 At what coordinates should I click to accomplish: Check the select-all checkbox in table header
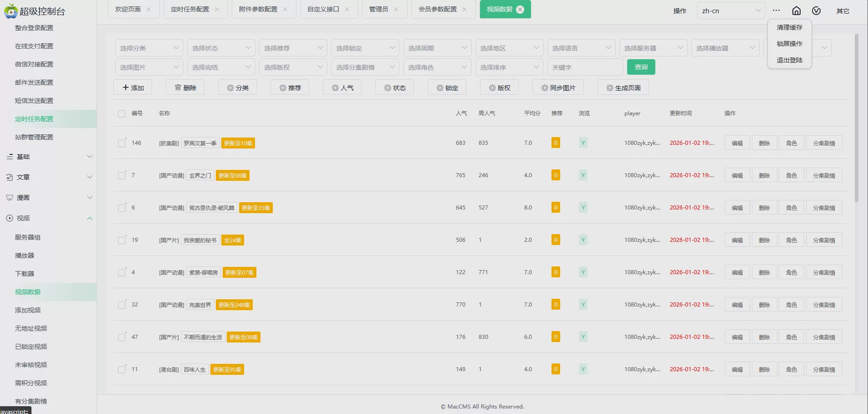point(121,113)
